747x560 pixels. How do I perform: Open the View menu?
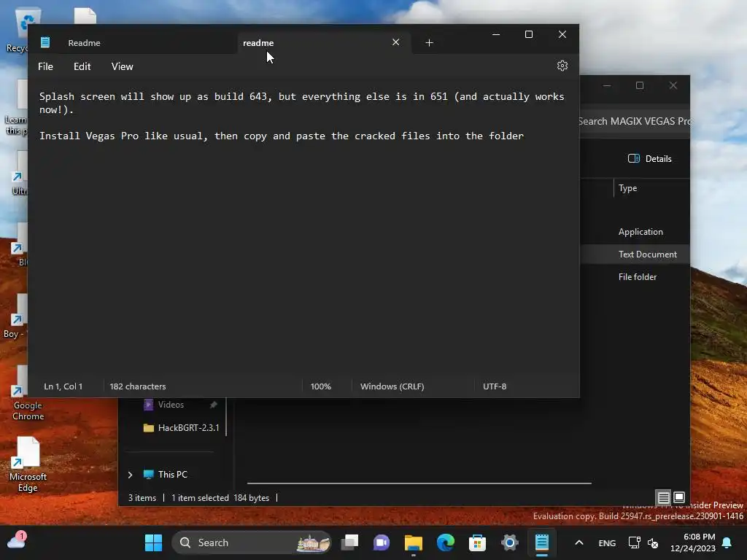coord(122,66)
